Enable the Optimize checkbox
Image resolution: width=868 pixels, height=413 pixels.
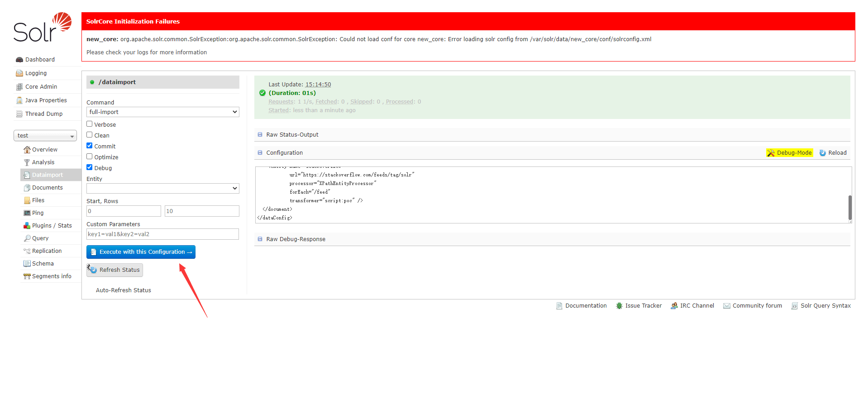(90, 157)
